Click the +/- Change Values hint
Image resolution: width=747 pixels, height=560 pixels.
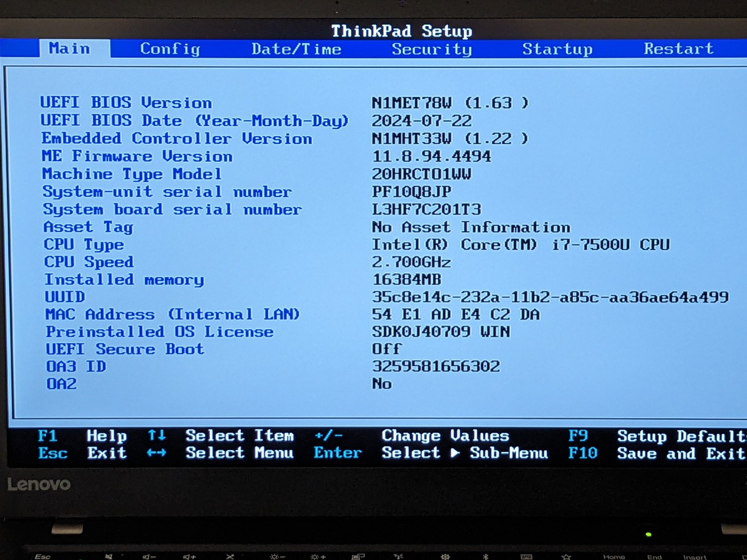pyautogui.click(x=412, y=436)
